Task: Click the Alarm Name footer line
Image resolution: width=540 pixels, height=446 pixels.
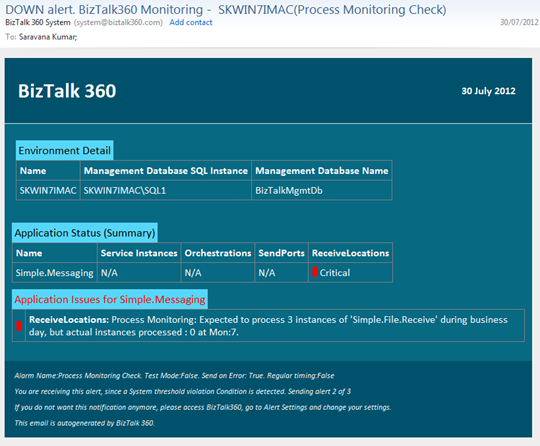Action: point(174,375)
